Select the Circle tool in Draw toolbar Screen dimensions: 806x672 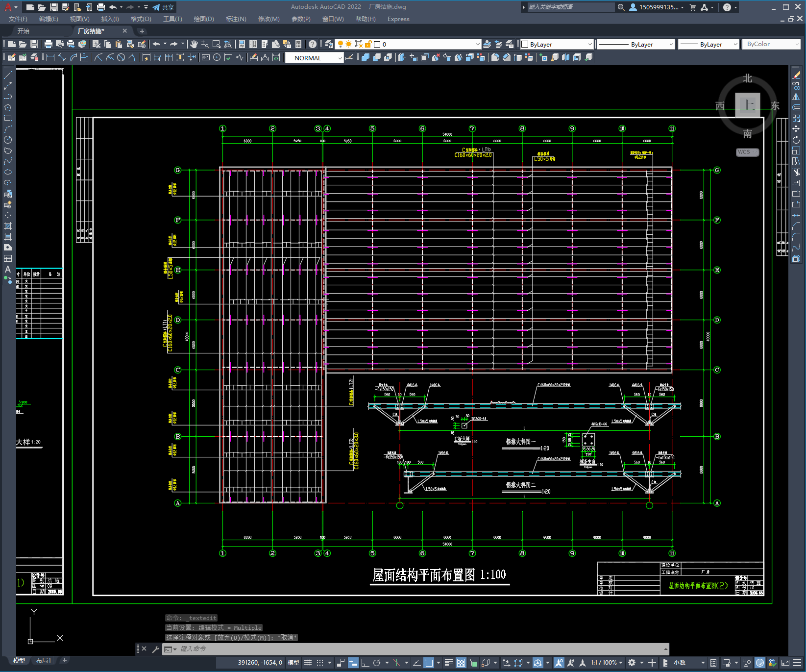click(x=8, y=140)
